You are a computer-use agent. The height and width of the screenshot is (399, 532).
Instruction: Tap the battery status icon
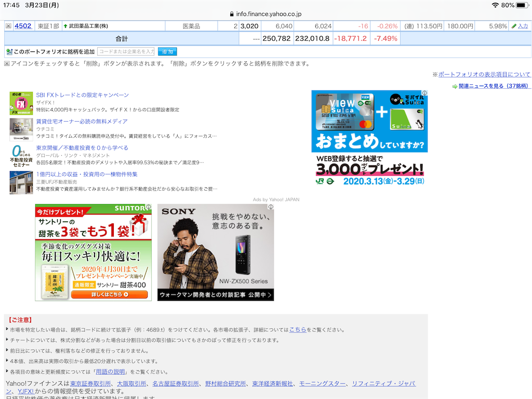coord(522,5)
